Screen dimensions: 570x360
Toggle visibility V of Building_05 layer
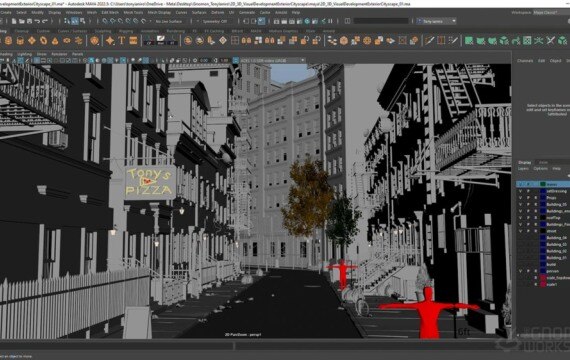coord(520,204)
